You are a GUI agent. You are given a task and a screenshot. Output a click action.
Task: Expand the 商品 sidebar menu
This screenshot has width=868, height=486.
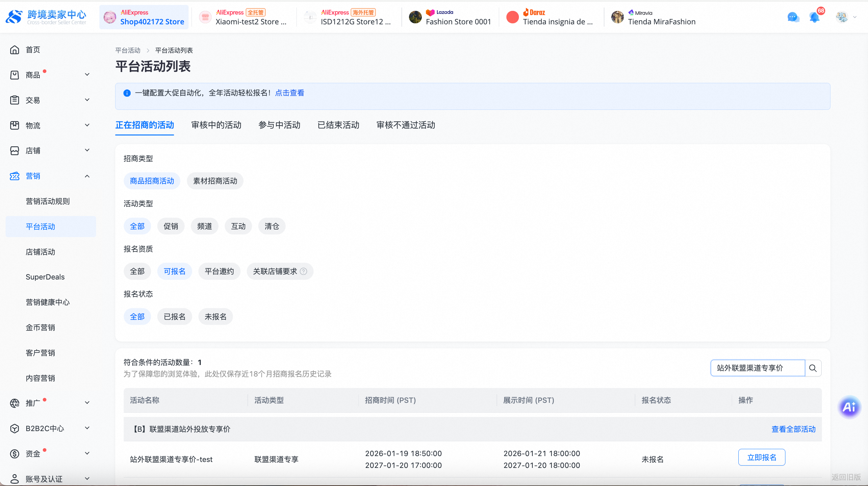[87, 75]
